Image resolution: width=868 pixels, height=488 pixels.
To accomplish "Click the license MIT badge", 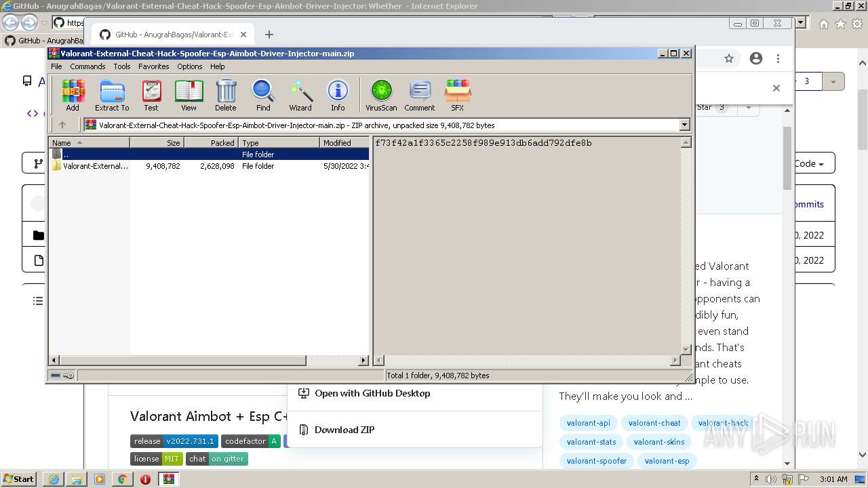I will pos(157,459).
